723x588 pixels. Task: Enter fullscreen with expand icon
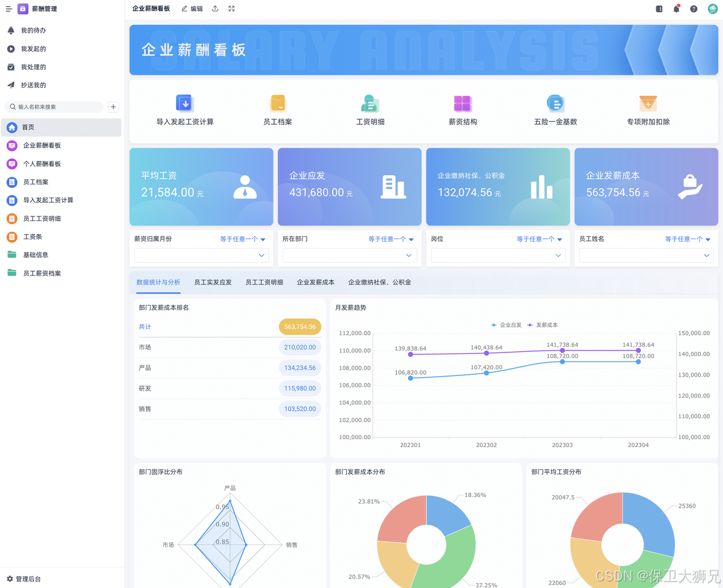coord(231,9)
